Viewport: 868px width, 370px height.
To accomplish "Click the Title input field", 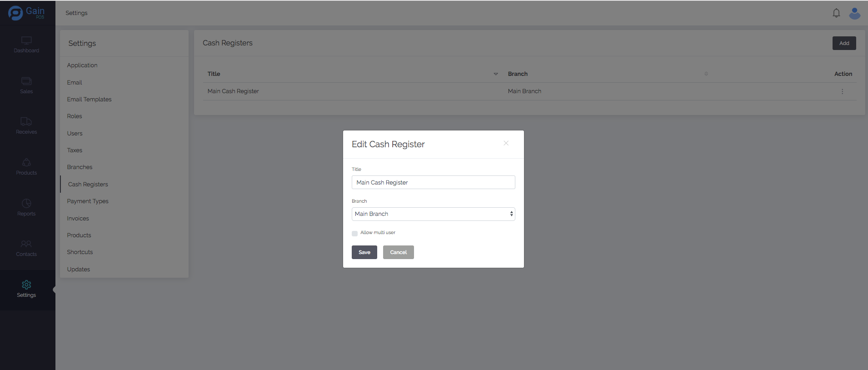I will [433, 182].
